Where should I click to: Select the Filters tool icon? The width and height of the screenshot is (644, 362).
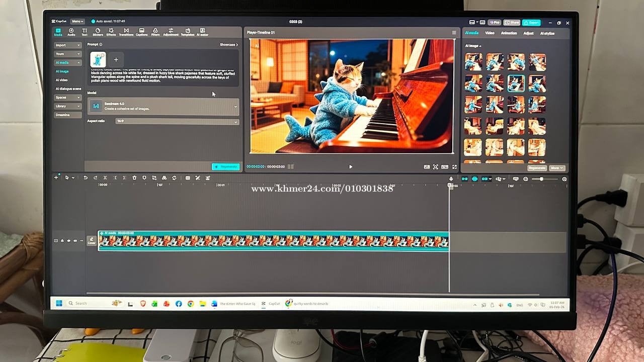tap(155, 32)
